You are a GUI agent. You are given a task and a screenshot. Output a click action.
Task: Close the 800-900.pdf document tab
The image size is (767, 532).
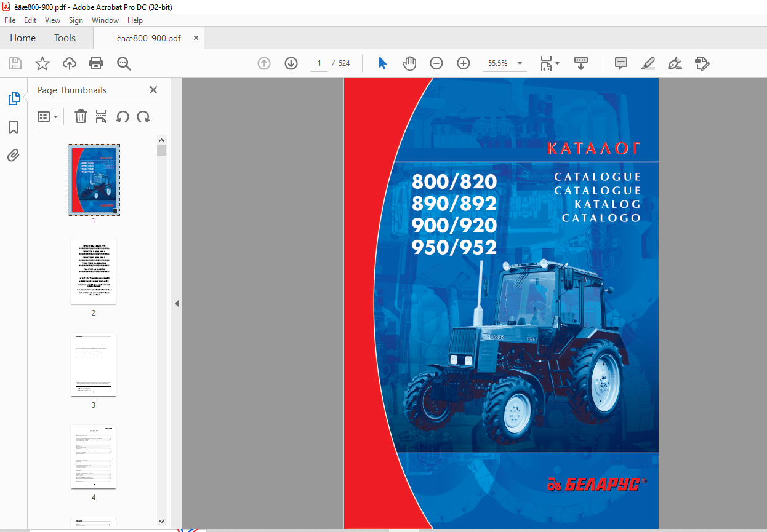(x=196, y=38)
